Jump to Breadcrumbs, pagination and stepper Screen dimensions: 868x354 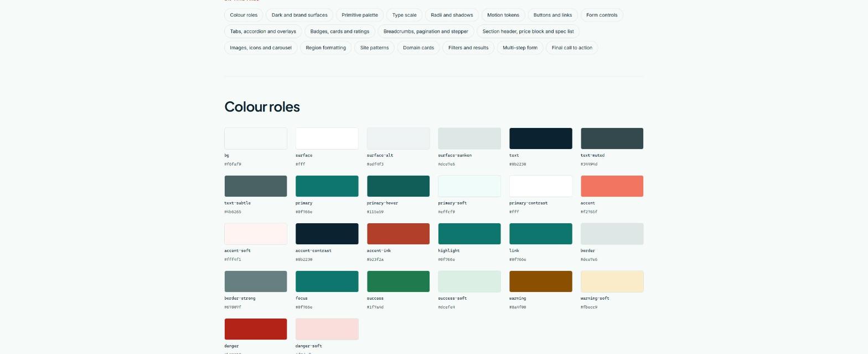pos(426,32)
